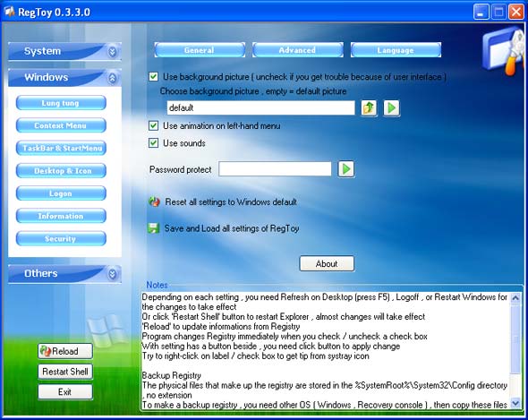Click the Exit button
Image resolution: width=528 pixels, height=420 pixels.
click(65, 392)
